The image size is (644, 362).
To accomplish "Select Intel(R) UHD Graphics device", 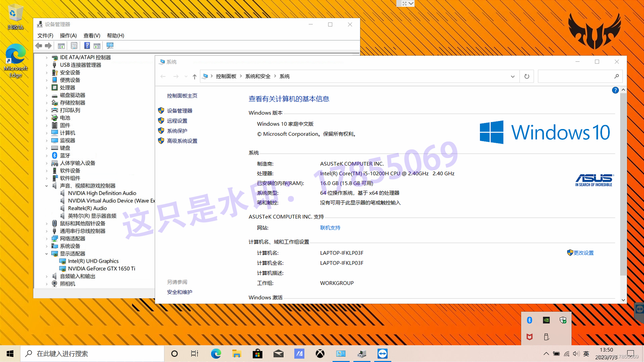I will coord(93,261).
